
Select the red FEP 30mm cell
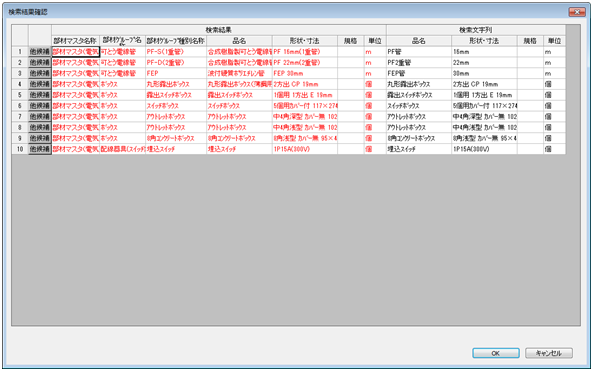pyautogui.click(x=304, y=73)
